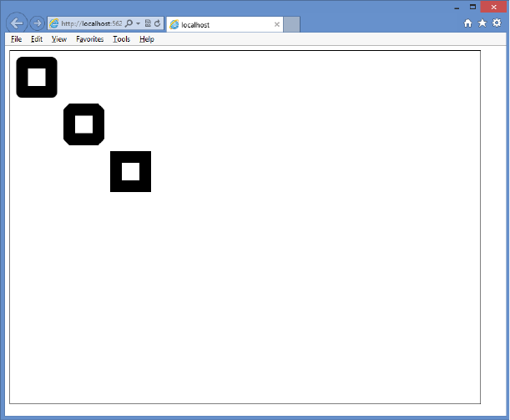Image resolution: width=510 pixels, height=420 pixels.
Task: Open the Favorites menu
Action: tap(90, 39)
